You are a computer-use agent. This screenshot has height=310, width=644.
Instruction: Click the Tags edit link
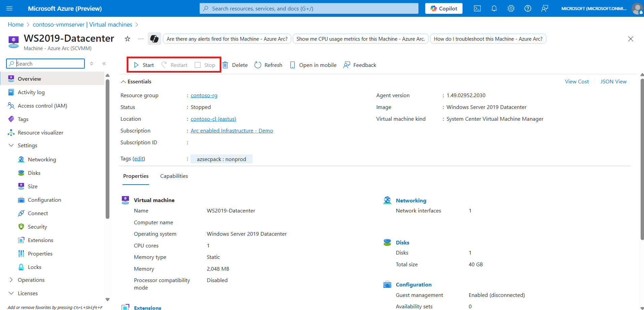[139, 158]
